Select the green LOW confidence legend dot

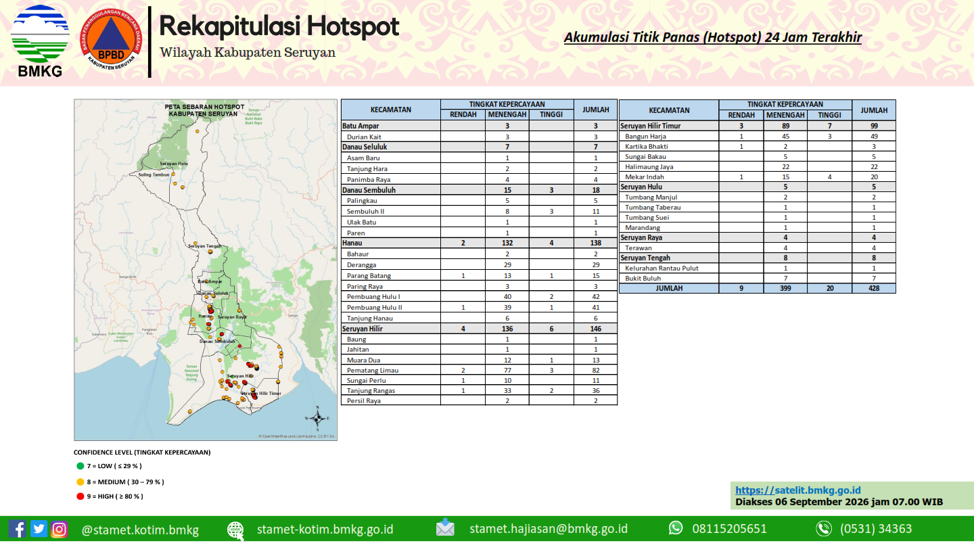coord(80,466)
